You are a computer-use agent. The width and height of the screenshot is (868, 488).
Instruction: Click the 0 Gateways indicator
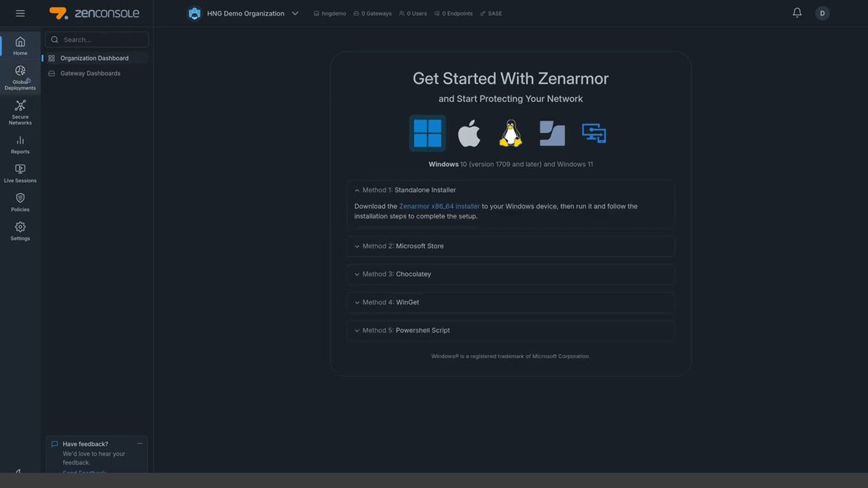[x=372, y=13]
